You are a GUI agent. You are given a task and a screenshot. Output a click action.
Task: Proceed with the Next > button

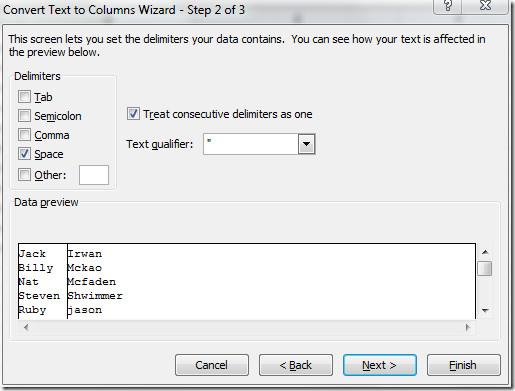(x=380, y=365)
